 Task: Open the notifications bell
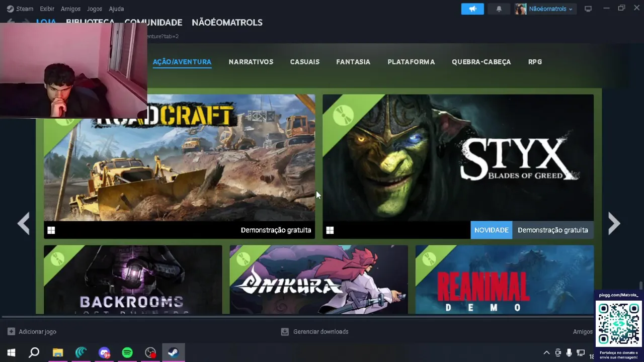click(499, 9)
